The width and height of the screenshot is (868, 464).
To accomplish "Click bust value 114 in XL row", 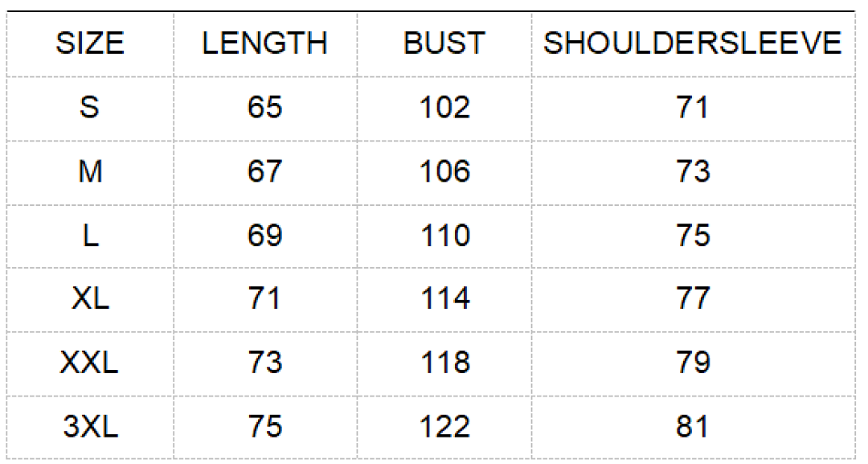I will pos(445,298).
